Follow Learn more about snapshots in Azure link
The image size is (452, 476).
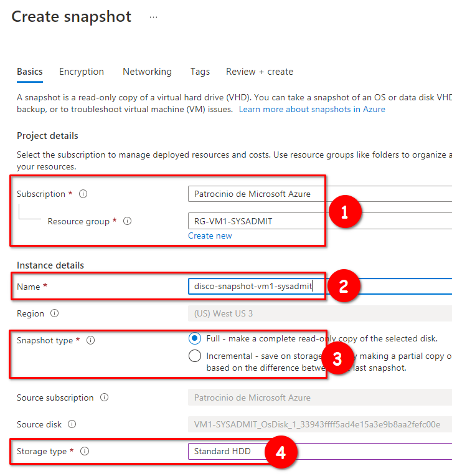click(x=312, y=109)
